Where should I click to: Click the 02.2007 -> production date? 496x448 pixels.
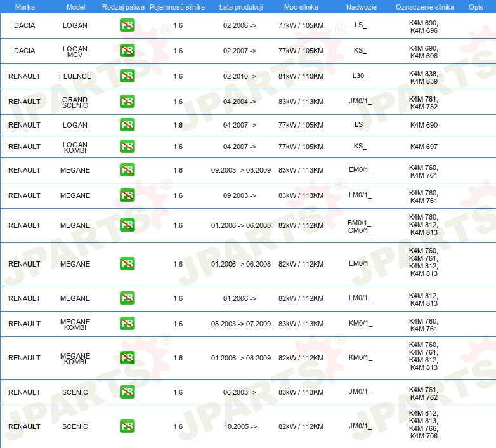[x=240, y=51]
